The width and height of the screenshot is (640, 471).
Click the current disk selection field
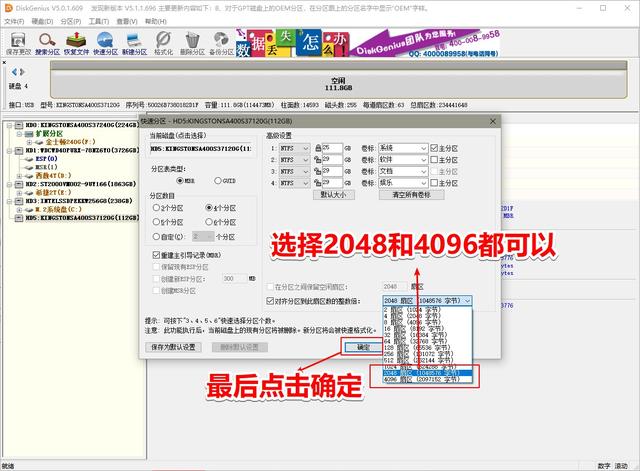click(200, 149)
